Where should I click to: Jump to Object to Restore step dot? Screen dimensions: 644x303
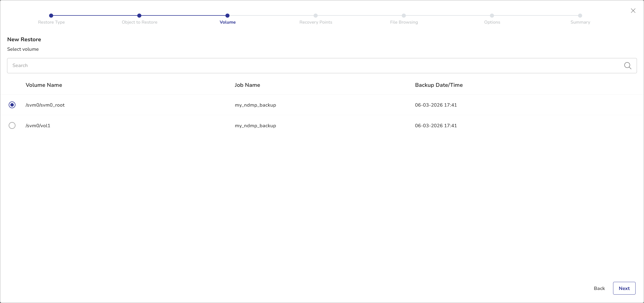point(139,16)
